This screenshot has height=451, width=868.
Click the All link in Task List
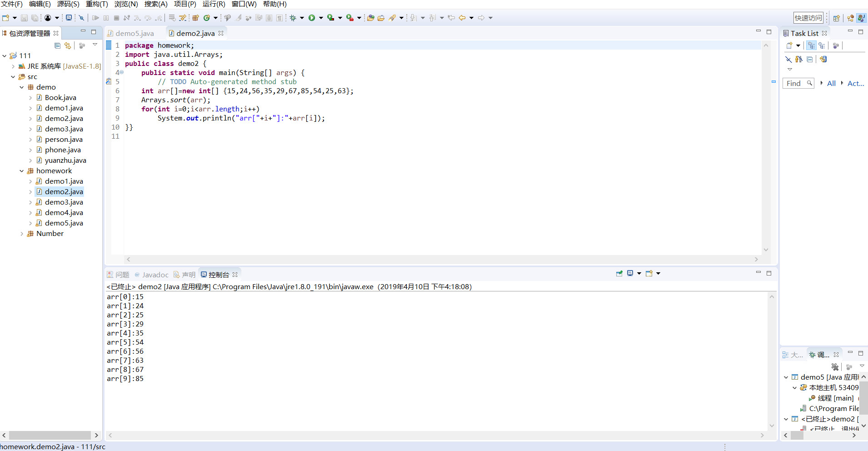point(832,83)
